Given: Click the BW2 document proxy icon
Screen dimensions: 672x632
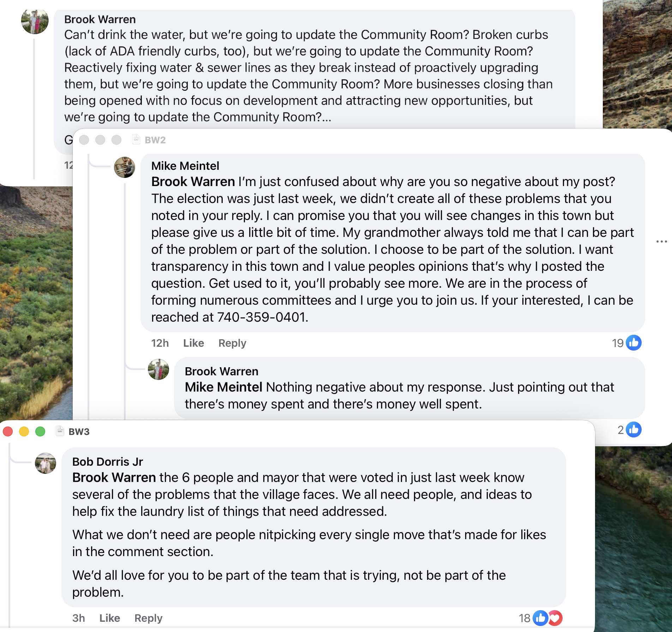Looking at the screenshot, I should (136, 140).
